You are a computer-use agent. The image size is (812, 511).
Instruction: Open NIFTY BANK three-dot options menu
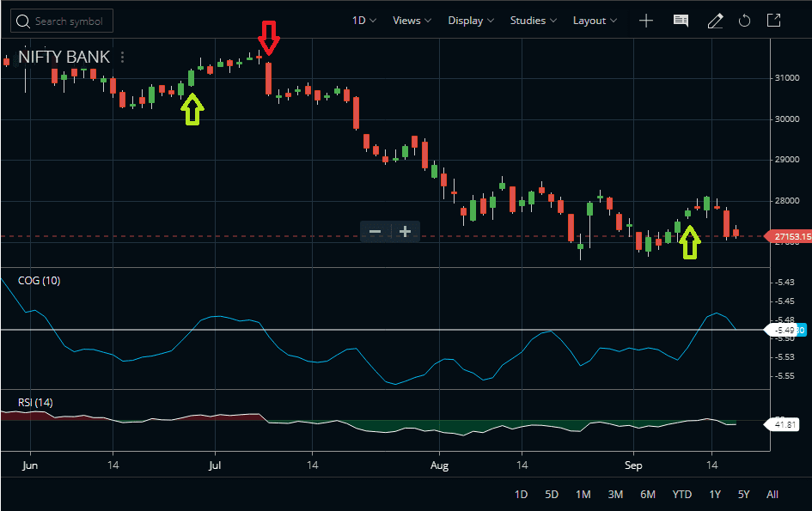tap(123, 57)
